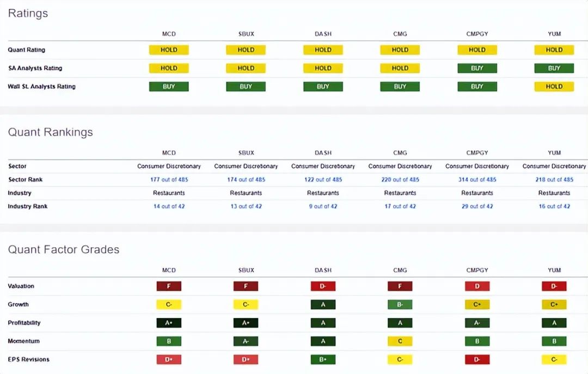Click DASH Industry Rank 9 out of 42
Viewport: 588px width, 374px height.
tap(323, 206)
